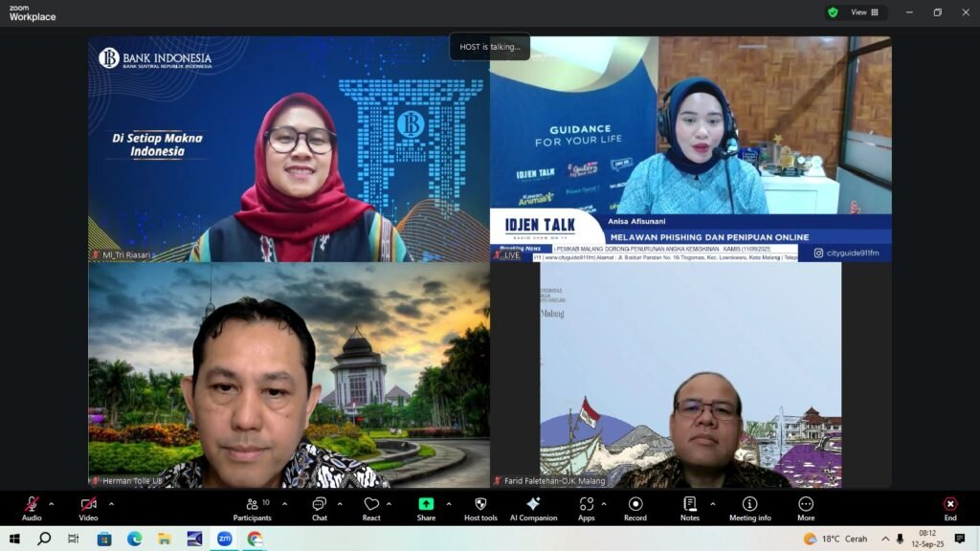Open the pinned taskbar app left of Zoom

tap(194, 539)
